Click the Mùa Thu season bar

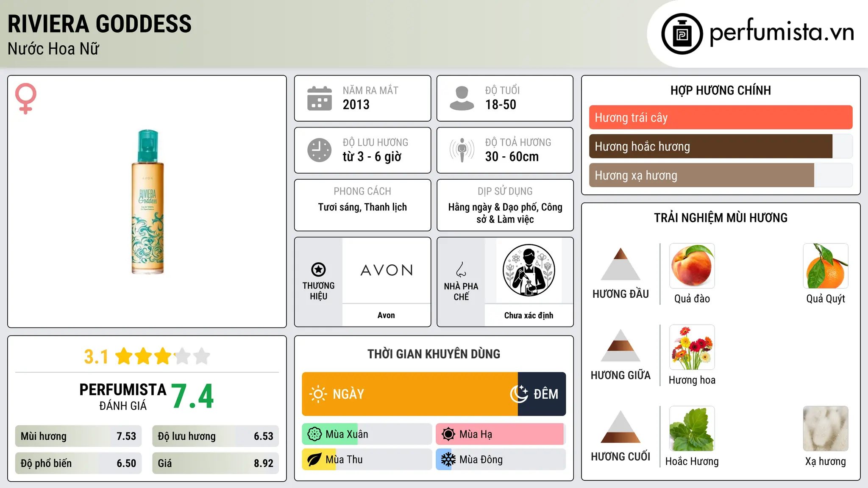tap(367, 460)
